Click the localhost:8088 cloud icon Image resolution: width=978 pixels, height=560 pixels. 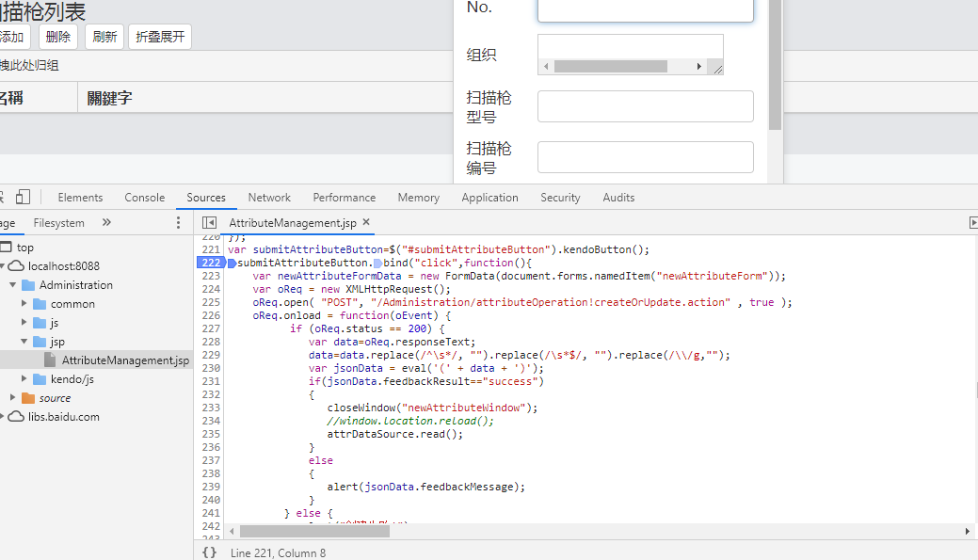click(x=16, y=266)
